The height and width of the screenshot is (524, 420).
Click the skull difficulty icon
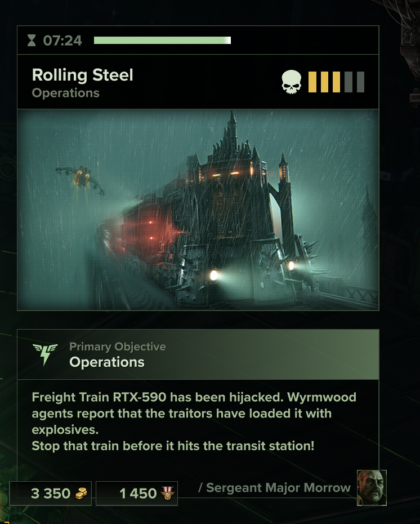coord(291,82)
